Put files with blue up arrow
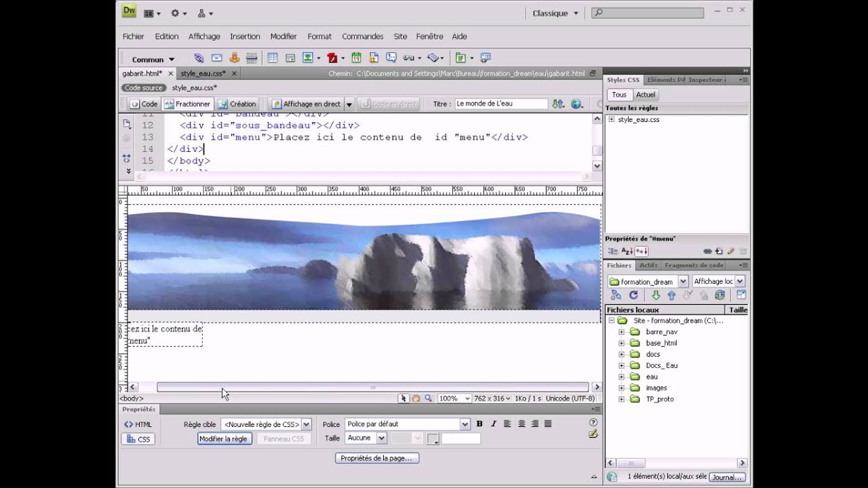Image resolution: width=868 pixels, height=488 pixels. click(x=671, y=296)
